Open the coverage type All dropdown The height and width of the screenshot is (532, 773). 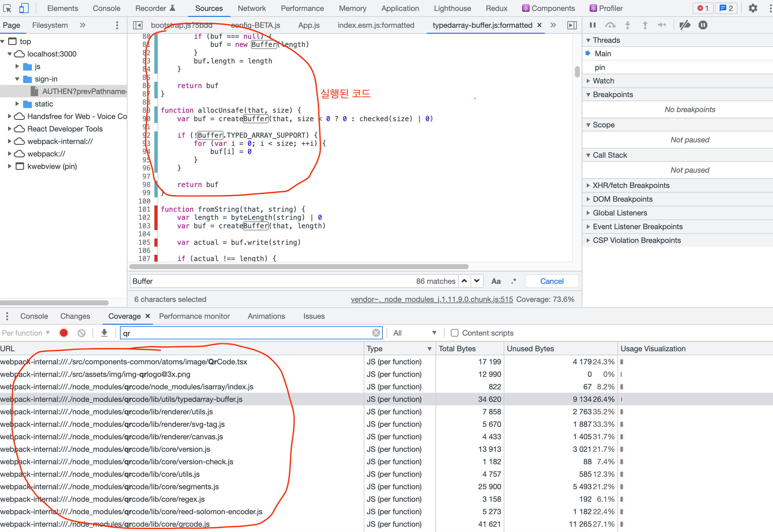click(414, 333)
